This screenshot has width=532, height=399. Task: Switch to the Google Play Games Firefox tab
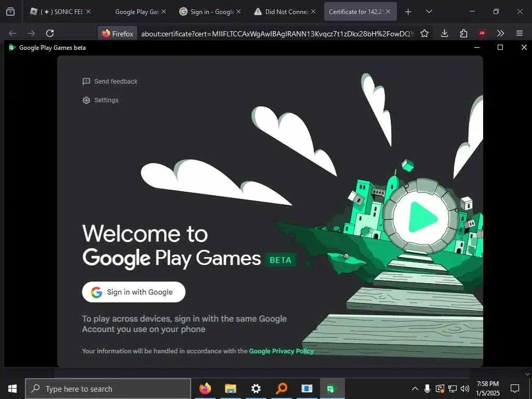(x=137, y=11)
